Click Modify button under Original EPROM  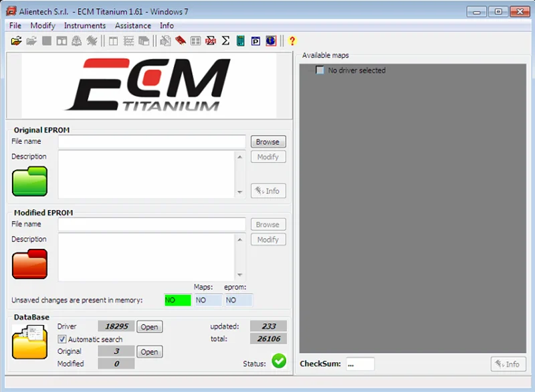click(268, 157)
